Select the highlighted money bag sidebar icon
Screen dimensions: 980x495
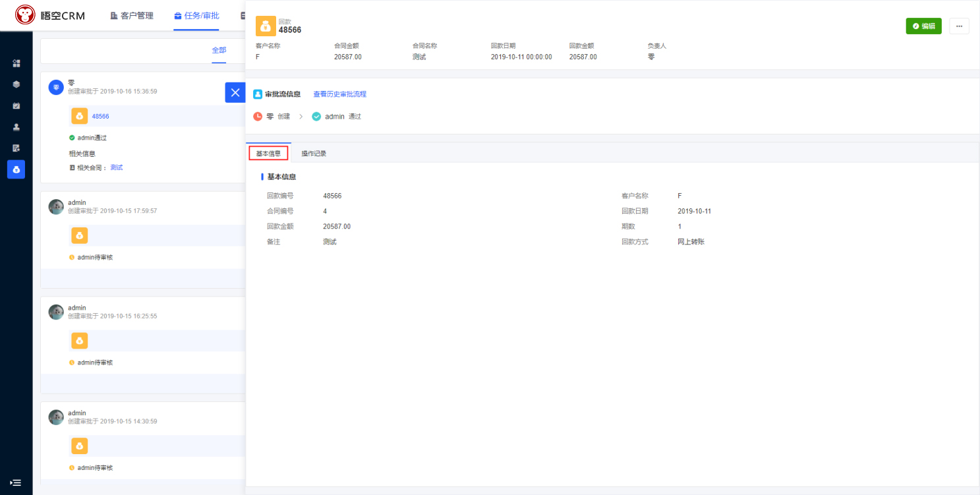[x=16, y=169]
